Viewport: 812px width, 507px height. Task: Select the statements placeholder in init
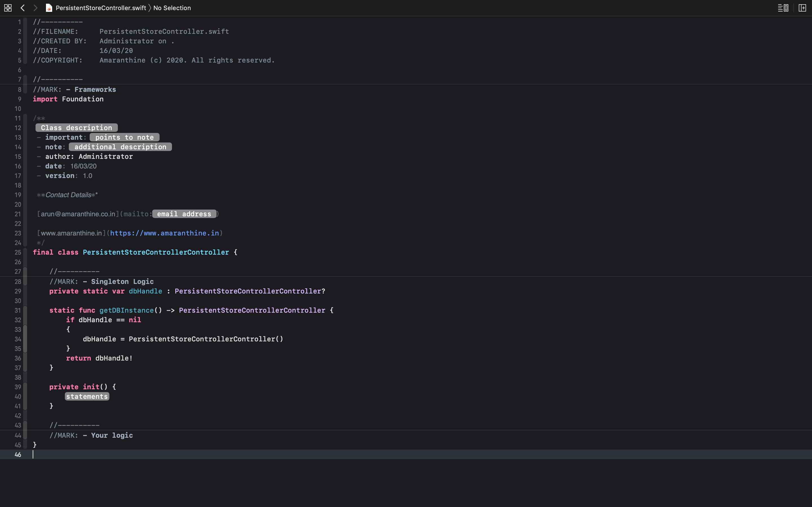point(87,396)
